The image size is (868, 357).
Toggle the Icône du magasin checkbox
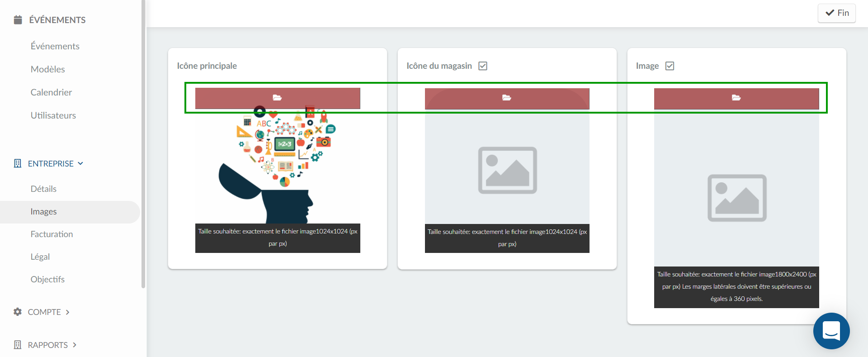pos(483,66)
